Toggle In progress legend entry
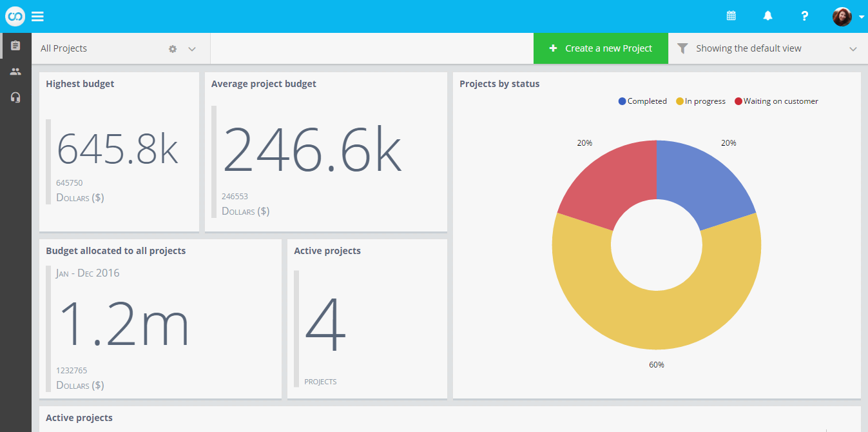This screenshot has width=868, height=432. [x=700, y=101]
